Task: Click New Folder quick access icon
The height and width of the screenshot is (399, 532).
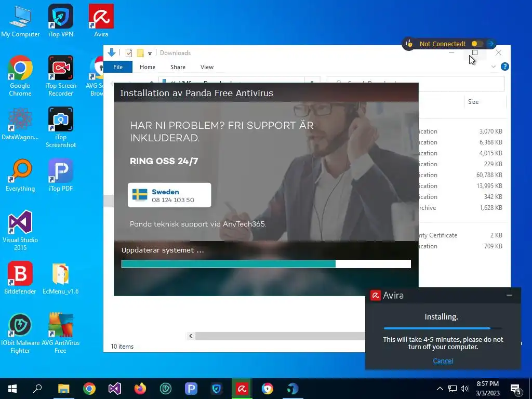Action: click(x=140, y=53)
